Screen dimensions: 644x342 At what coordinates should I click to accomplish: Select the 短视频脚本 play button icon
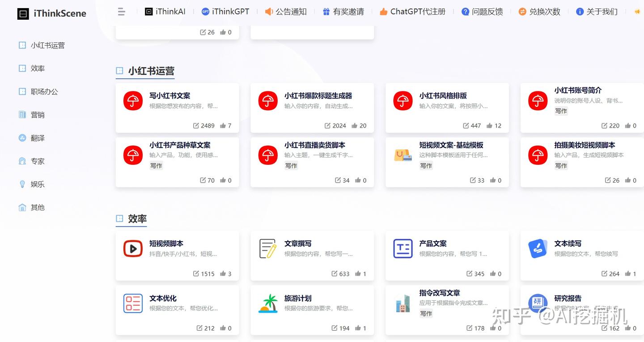point(132,248)
